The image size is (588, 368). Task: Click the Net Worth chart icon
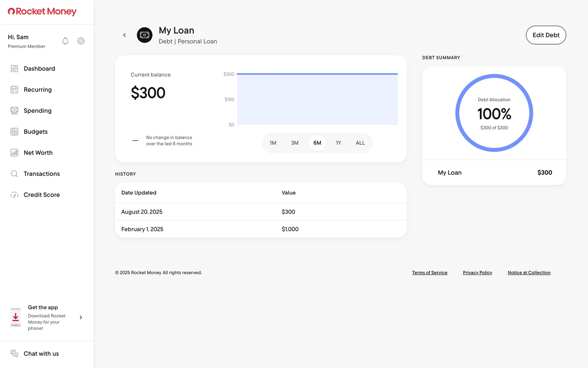[14, 153]
